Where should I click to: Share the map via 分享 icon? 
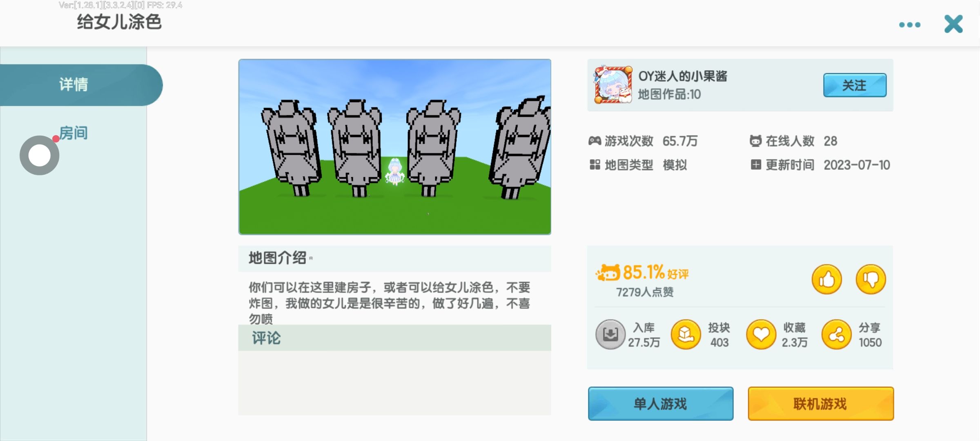pos(837,334)
